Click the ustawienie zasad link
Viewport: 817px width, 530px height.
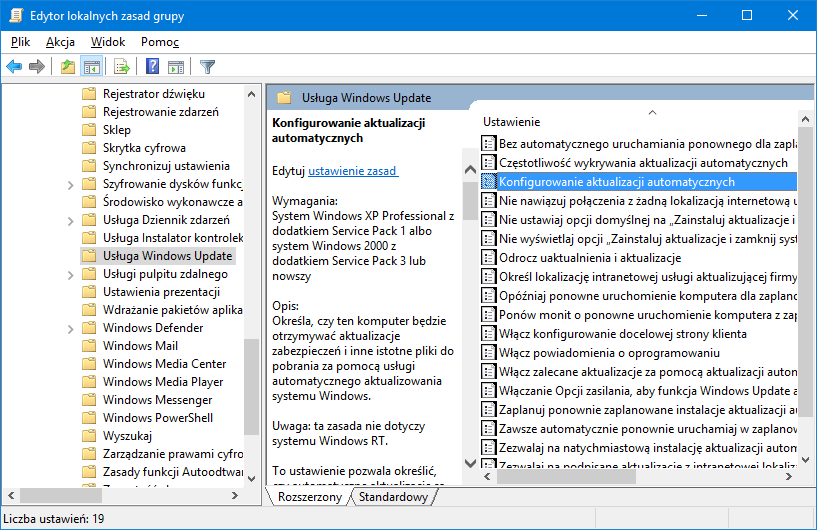click(353, 170)
